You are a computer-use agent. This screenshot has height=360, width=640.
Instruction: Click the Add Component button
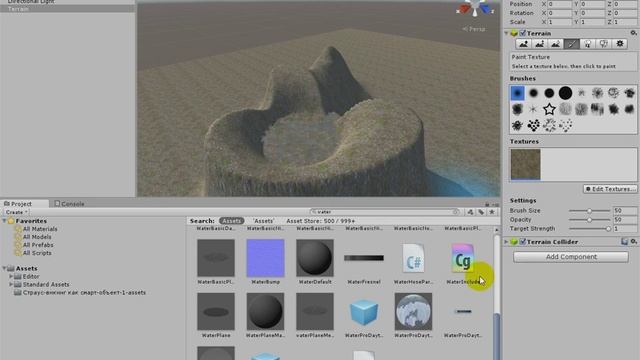571,257
